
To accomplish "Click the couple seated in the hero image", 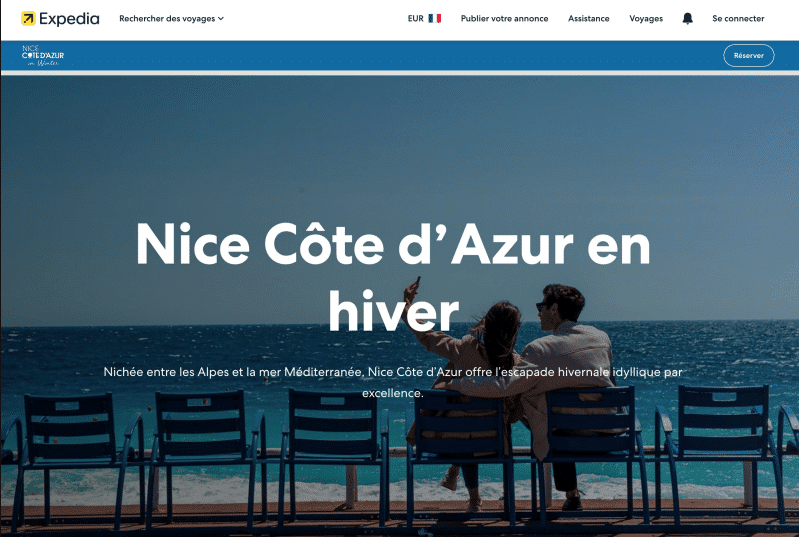I will pyautogui.click(x=515, y=392).
